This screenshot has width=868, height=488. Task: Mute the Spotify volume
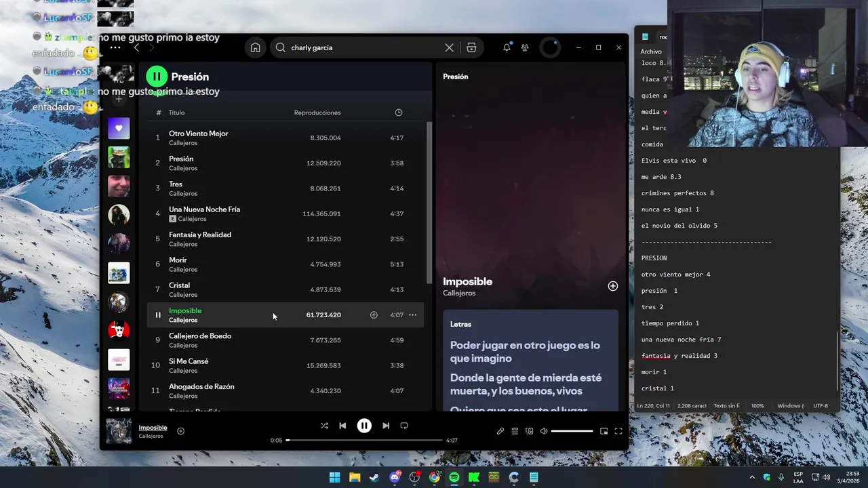tap(544, 431)
